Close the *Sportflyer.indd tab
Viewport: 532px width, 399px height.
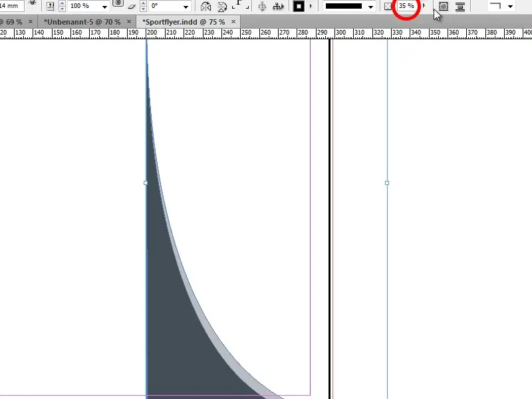click(x=233, y=22)
